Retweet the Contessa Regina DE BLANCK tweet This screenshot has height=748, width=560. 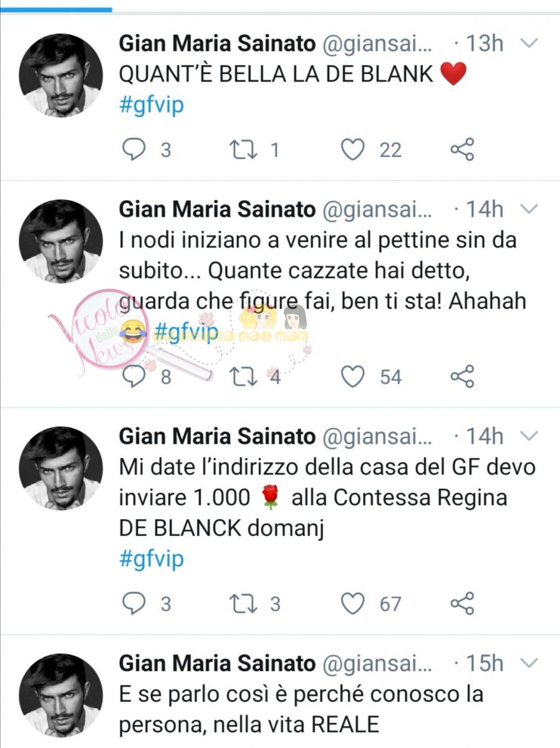click(x=239, y=603)
